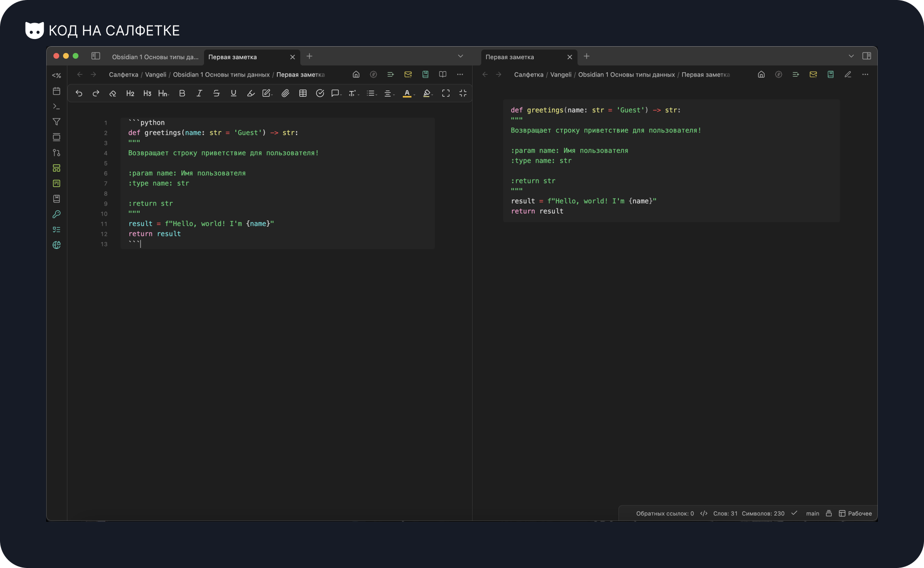Toggle bold formatting
Screen dimensions: 924x568
(182, 93)
